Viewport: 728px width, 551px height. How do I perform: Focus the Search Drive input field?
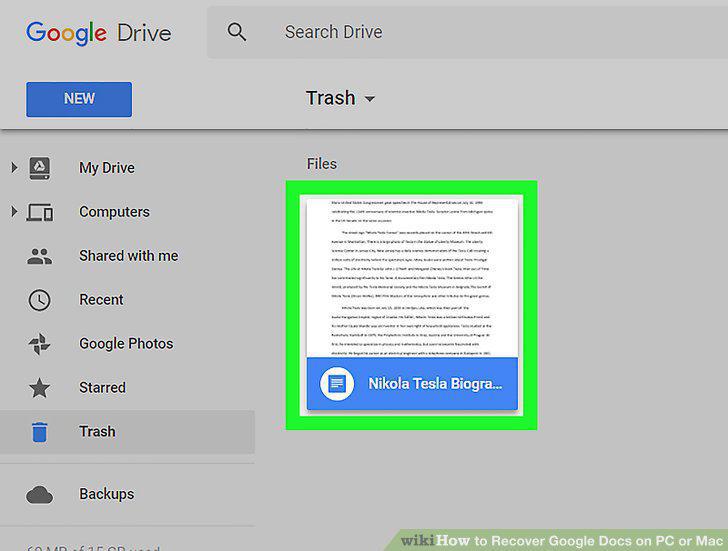pyautogui.click(x=467, y=32)
